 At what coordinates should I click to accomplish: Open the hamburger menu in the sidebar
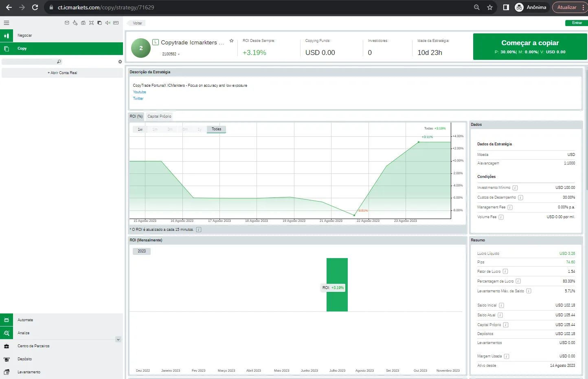pyautogui.click(x=7, y=23)
